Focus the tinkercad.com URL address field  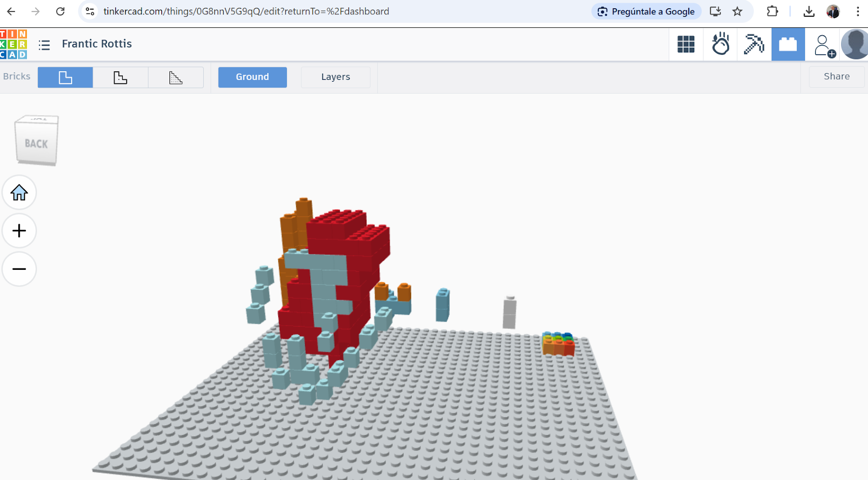(246, 11)
